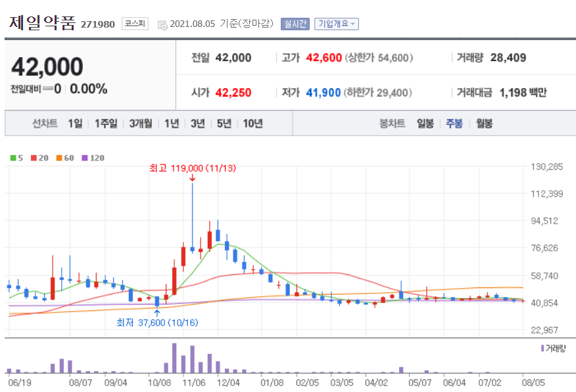576x392 pixels.
Task: Click the current price 42,000 headline
Action: pyautogui.click(x=47, y=67)
